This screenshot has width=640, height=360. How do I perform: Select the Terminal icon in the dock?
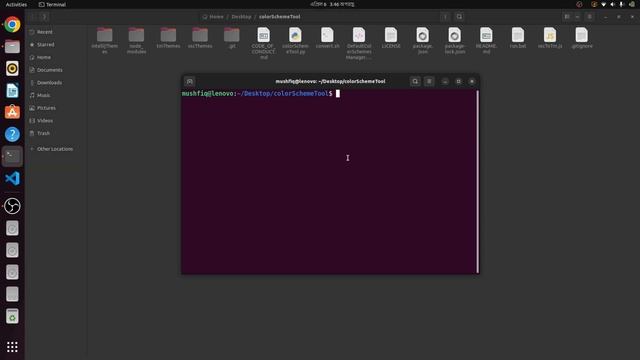coord(12,156)
